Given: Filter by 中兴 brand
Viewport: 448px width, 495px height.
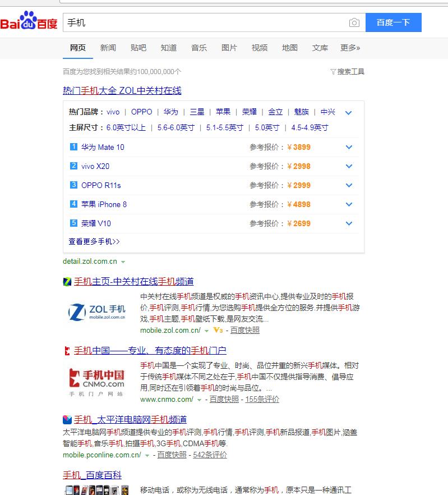Looking at the screenshot, I should [328, 112].
